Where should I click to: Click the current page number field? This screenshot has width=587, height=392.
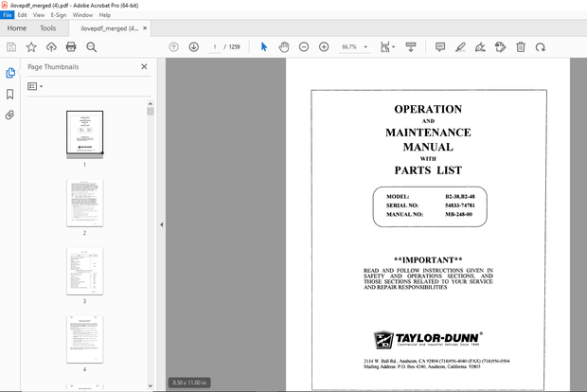pos(215,47)
